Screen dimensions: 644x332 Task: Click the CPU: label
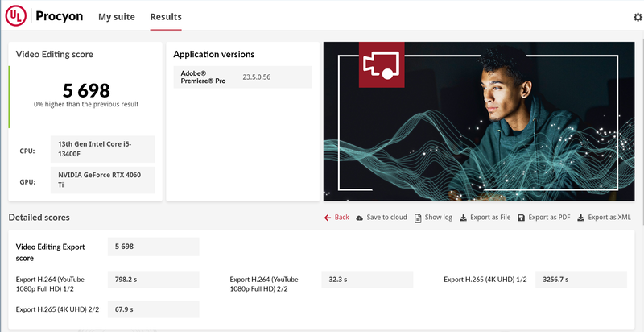(x=27, y=151)
